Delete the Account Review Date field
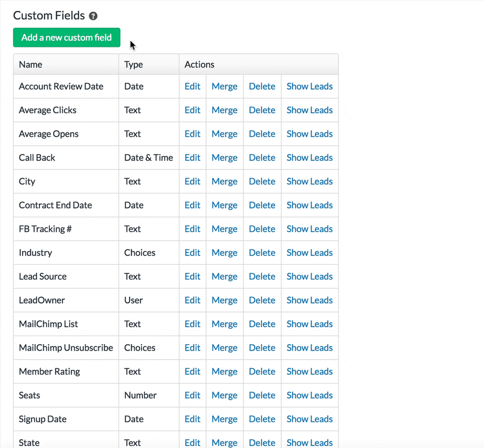The width and height of the screenshot is (484, 448). point(262,86)
